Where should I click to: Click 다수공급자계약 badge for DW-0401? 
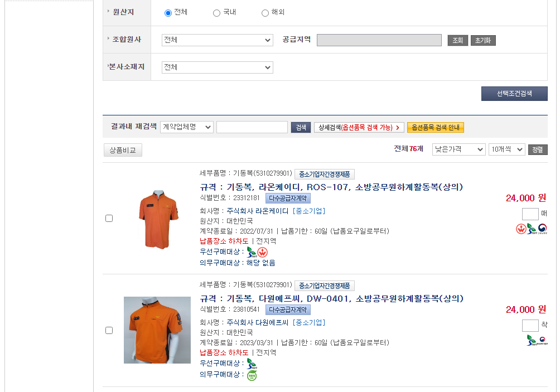288,309
